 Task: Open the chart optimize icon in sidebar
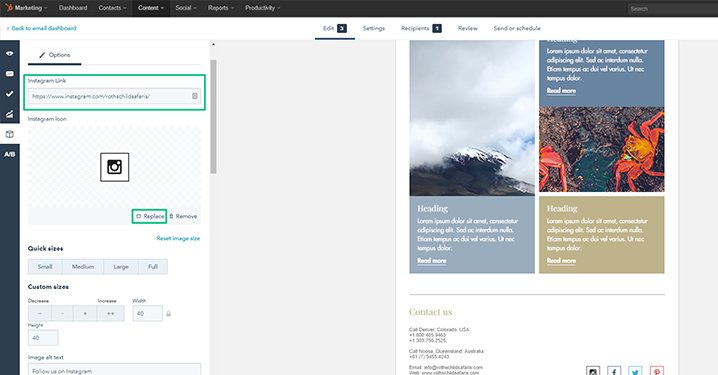[x=10, y=114]
